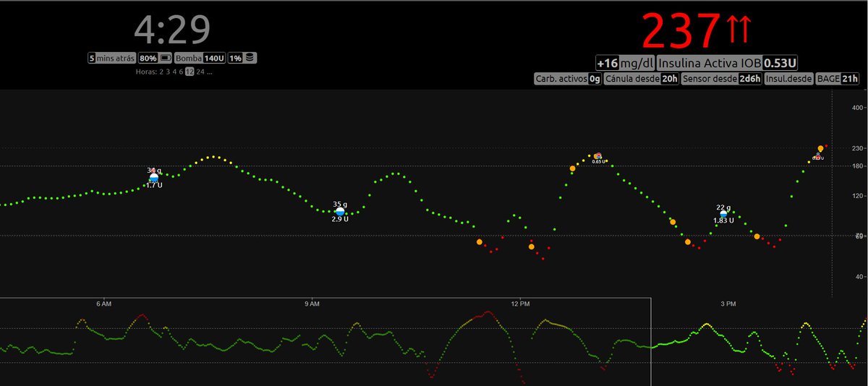This screenshot has height=386, width=868.
Task: Open the Insul.desde pill
Action: pos(788,79)
